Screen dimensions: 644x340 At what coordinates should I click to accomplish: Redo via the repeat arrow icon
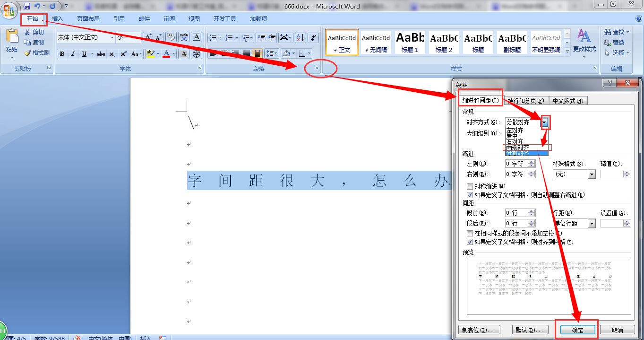[52, 6]
